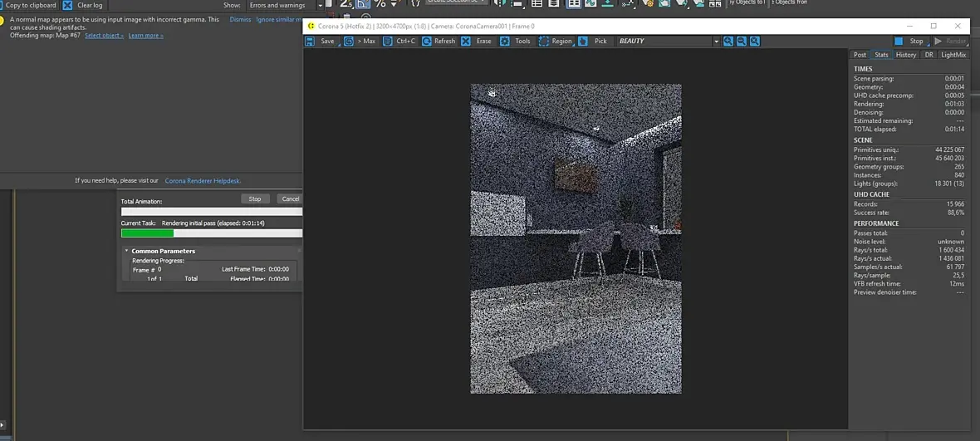Switch to the History tab

906,55
